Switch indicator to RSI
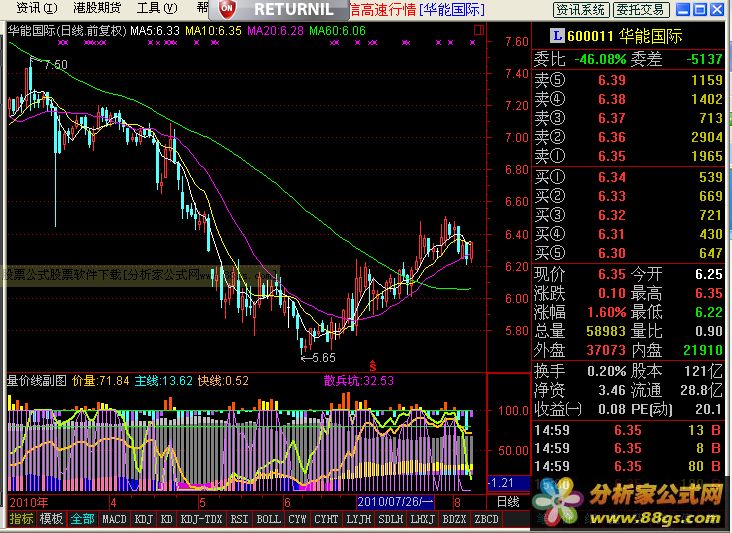The image size is (732, 533). [x=239, y=519]
